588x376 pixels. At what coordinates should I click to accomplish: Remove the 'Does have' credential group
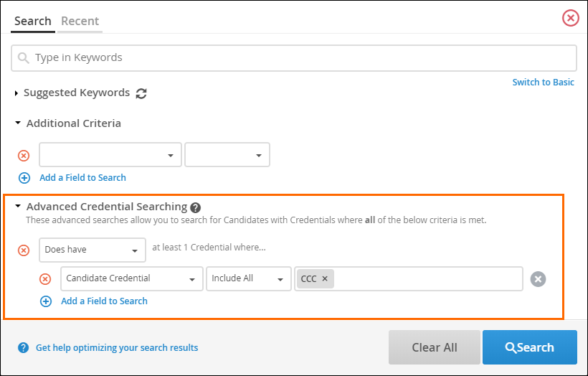pos(24,250)
